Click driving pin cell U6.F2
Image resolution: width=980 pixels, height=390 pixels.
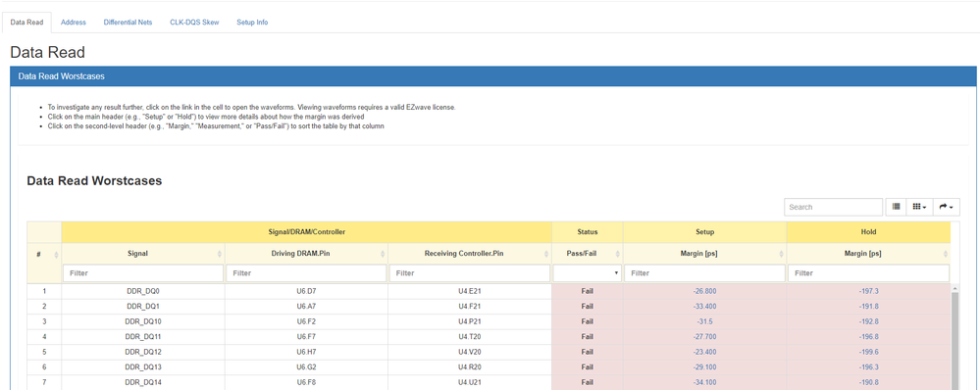point(306,321)
